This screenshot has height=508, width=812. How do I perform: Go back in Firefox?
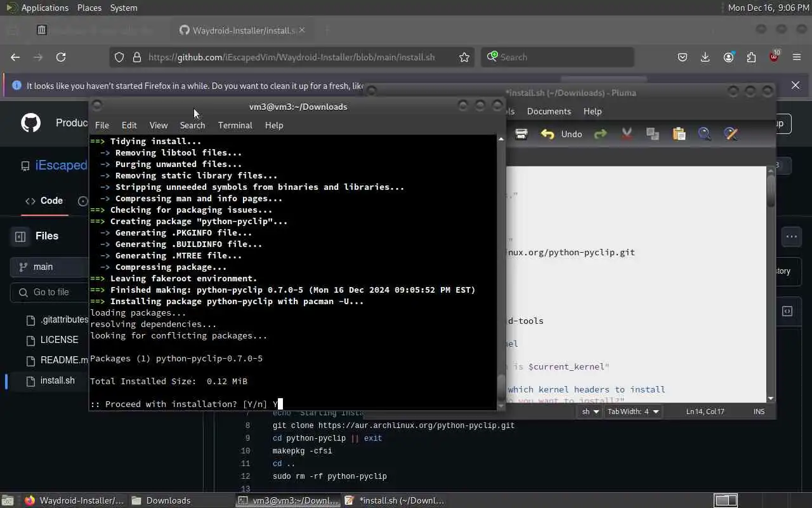(15, 57)
